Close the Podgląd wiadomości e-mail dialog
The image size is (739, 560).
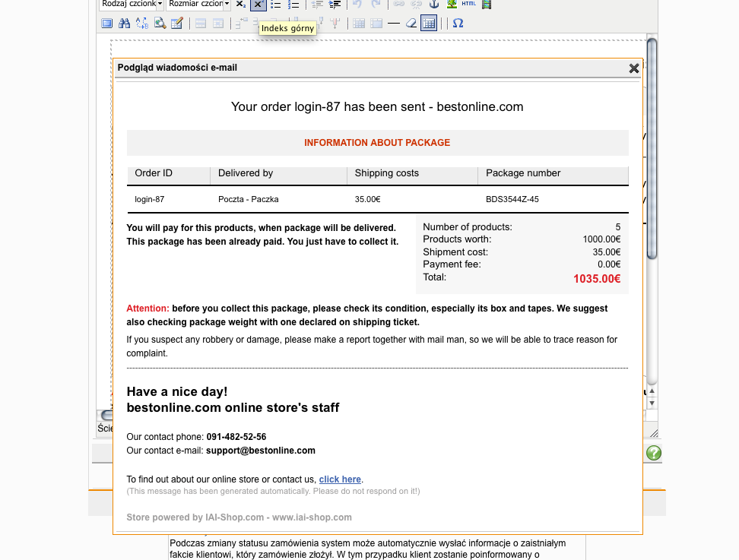point(634,68)
